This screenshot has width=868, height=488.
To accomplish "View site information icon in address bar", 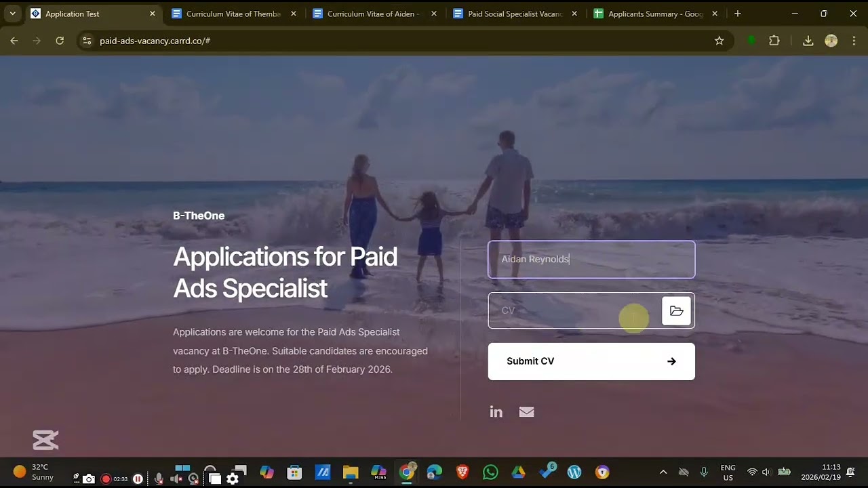I will pyautogui.click(x=87, y=41).
